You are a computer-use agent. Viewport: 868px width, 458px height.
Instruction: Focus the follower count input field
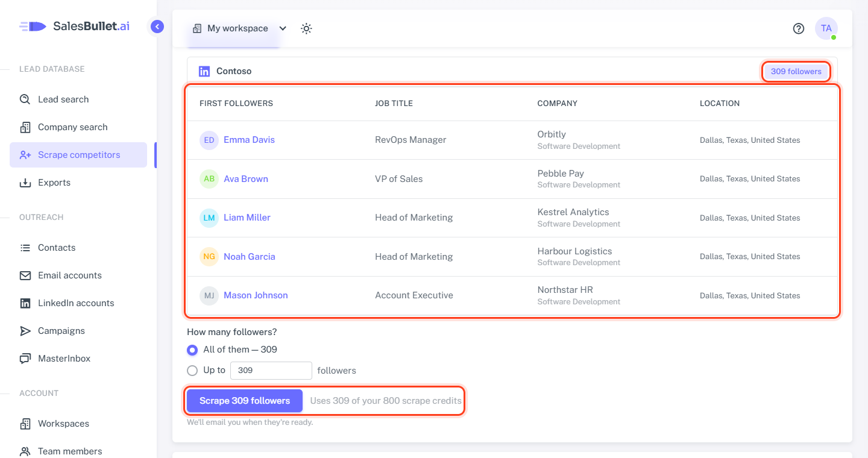coord(271,371)
